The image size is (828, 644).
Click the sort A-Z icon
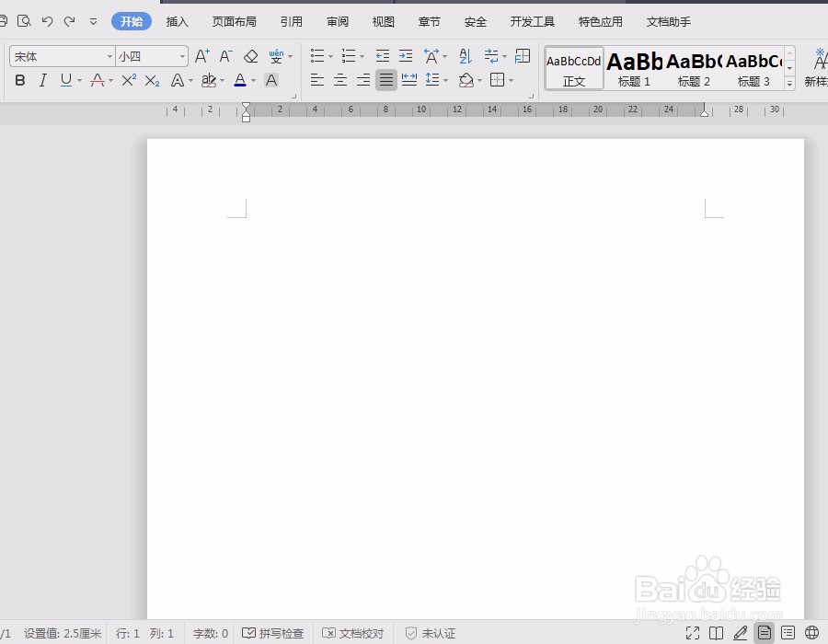(466, 56)
